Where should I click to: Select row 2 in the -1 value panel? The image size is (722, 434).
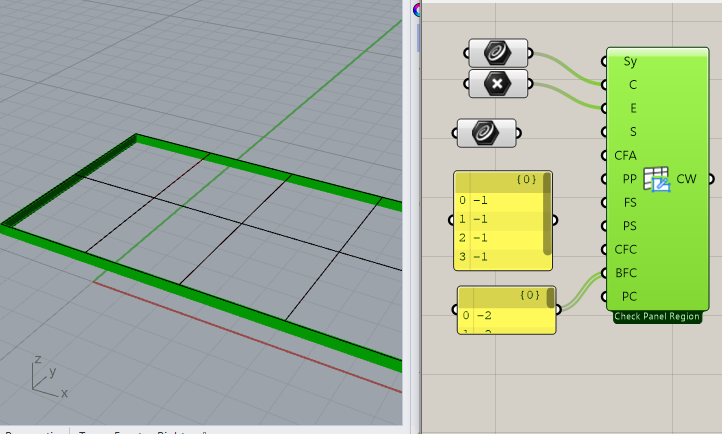[x=499, y=238]
